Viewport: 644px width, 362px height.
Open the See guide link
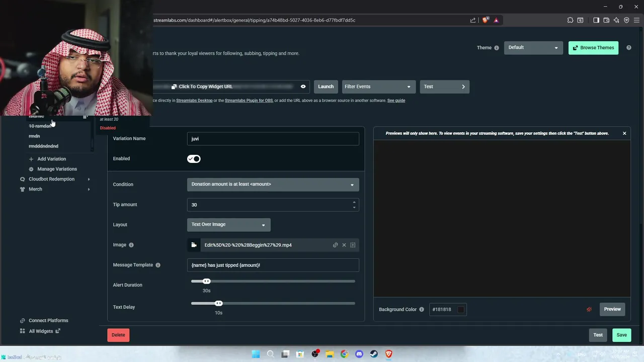(396, 101)
